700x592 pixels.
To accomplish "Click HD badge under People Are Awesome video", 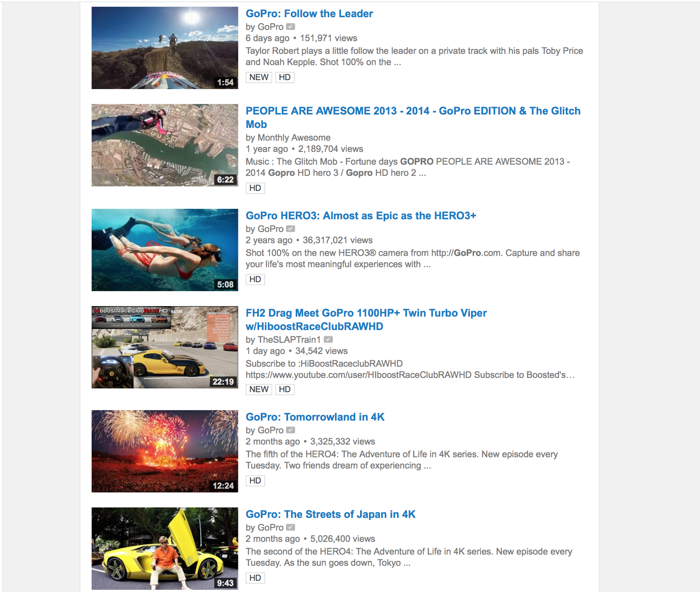I will [255, 188].
